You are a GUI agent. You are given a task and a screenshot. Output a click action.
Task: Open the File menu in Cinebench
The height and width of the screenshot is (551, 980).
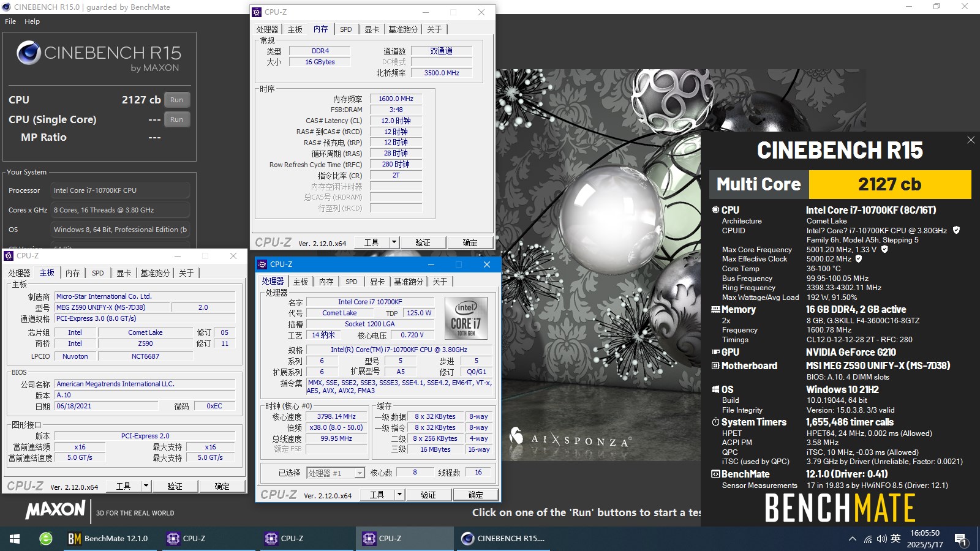10,21
